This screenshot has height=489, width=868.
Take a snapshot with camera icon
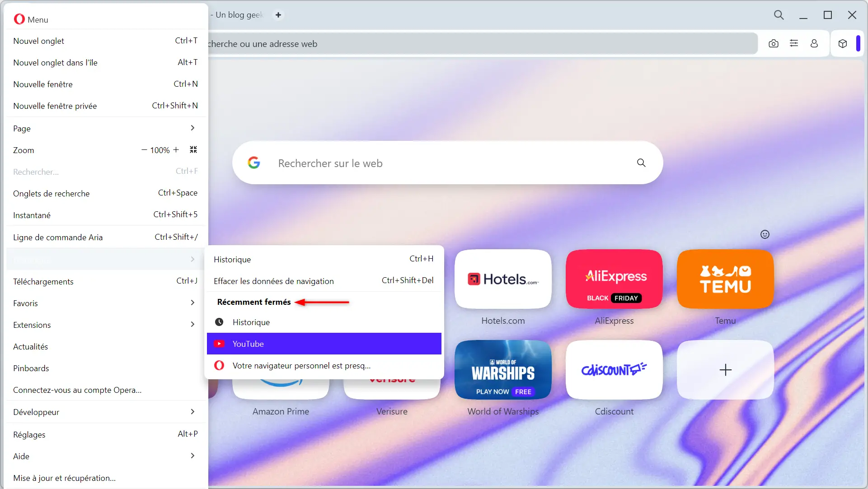774,43
